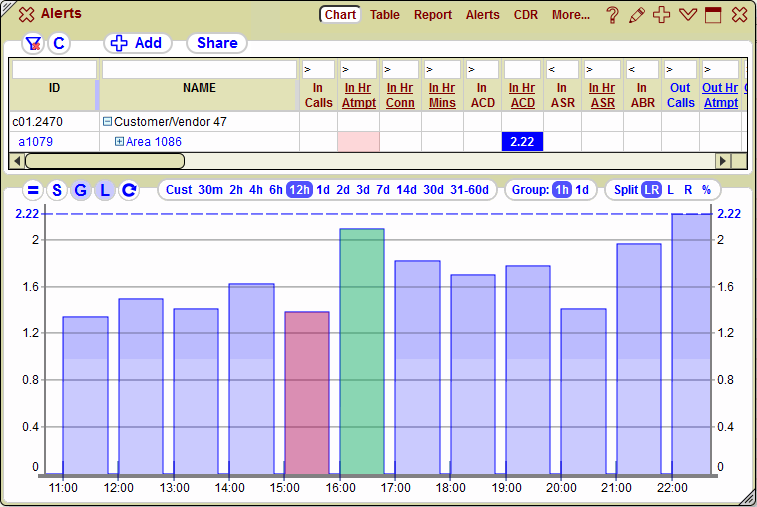
Task: Expand the Area 1086 row
Action: (119, 141)
